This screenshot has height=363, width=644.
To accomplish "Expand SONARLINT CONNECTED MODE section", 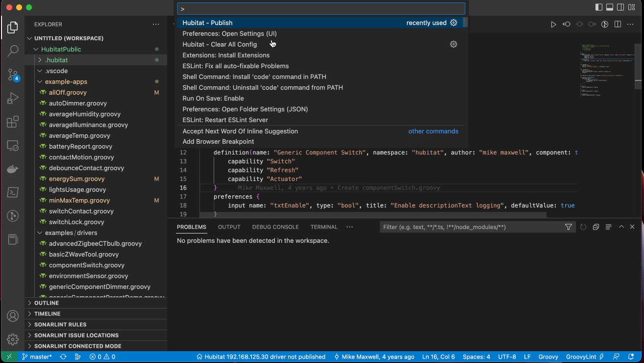I will [96, 346].
